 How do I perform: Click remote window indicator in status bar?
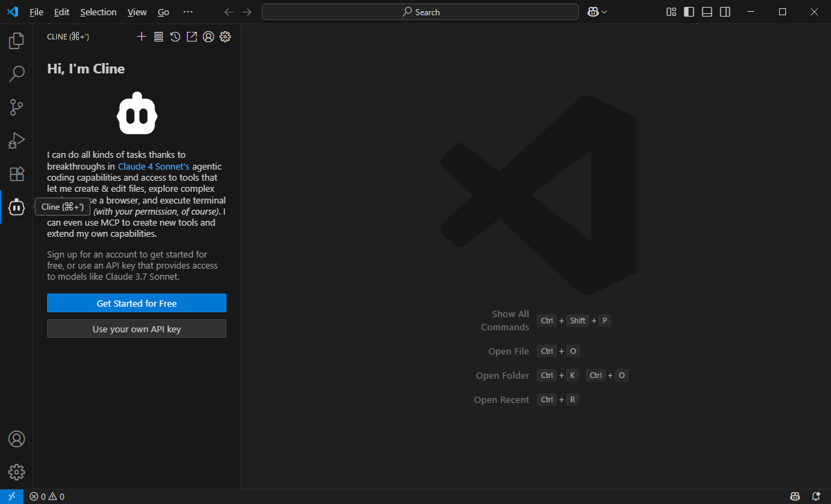12,496
